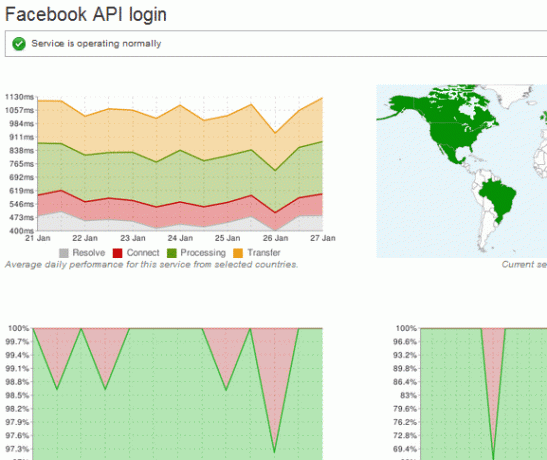
Task: Click the '25 Jan' axis label
Action: point(227,238)
